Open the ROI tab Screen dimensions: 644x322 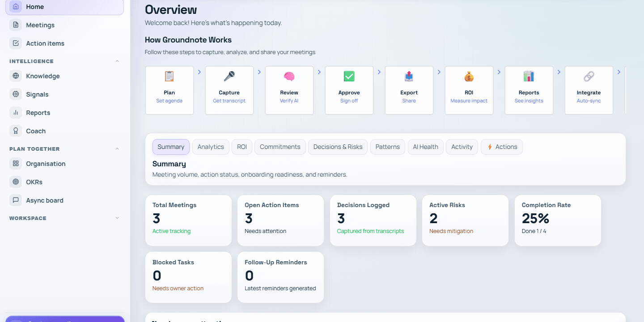(242, 147)
